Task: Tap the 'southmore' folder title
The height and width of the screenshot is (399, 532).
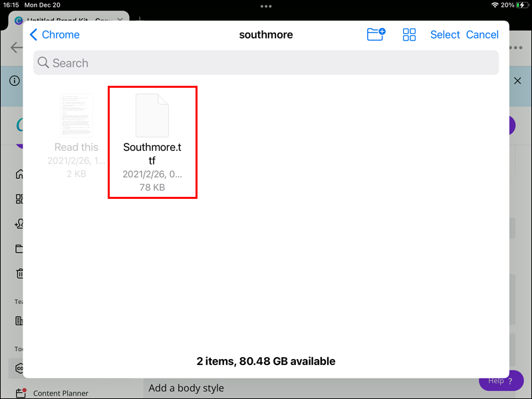Action: click(x=266, y=35)
